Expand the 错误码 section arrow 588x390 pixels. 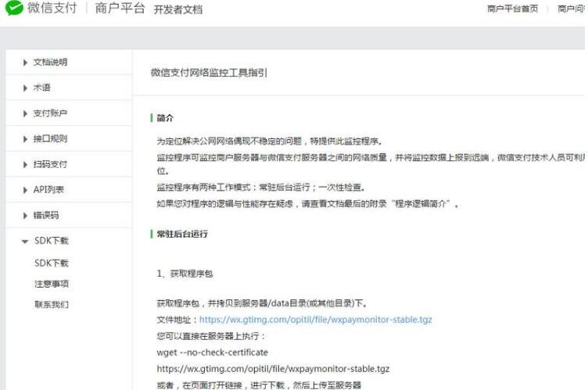(25, 216)
